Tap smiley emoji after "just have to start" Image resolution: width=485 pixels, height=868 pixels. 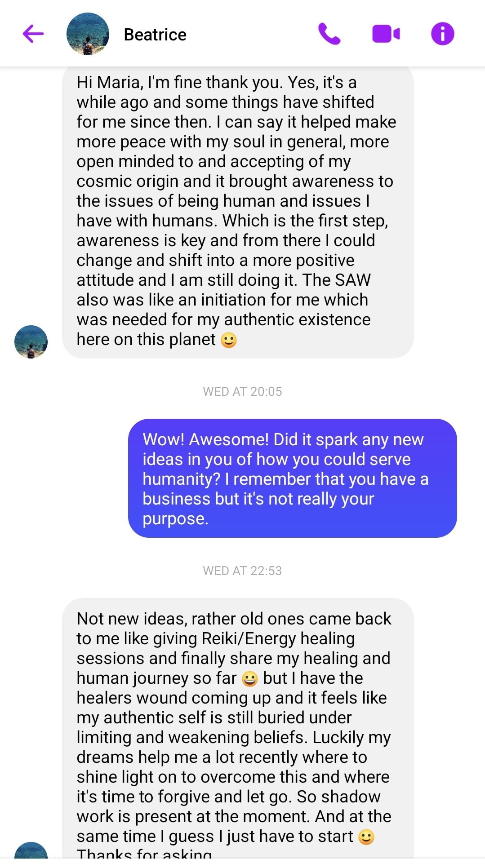point(366,837)
